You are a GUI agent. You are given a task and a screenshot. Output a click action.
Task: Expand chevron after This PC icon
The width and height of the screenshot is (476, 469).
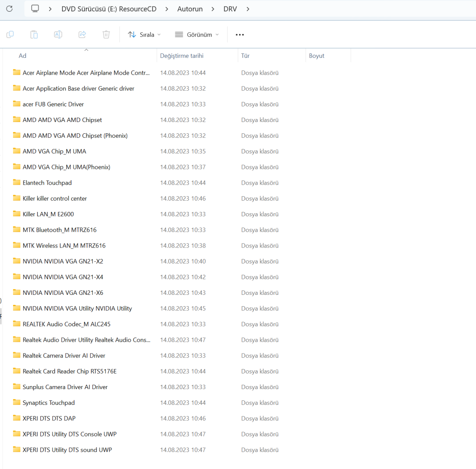(50, 9)
